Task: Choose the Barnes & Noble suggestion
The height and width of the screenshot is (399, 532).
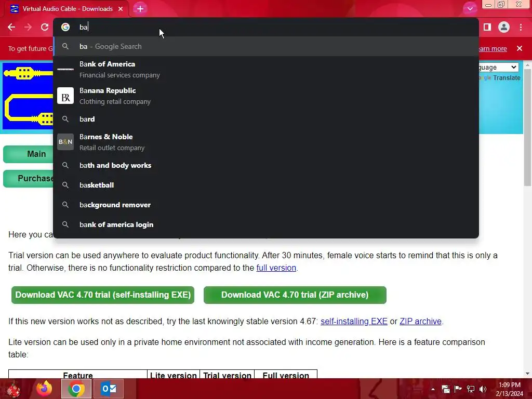Action: pos(266,142)
